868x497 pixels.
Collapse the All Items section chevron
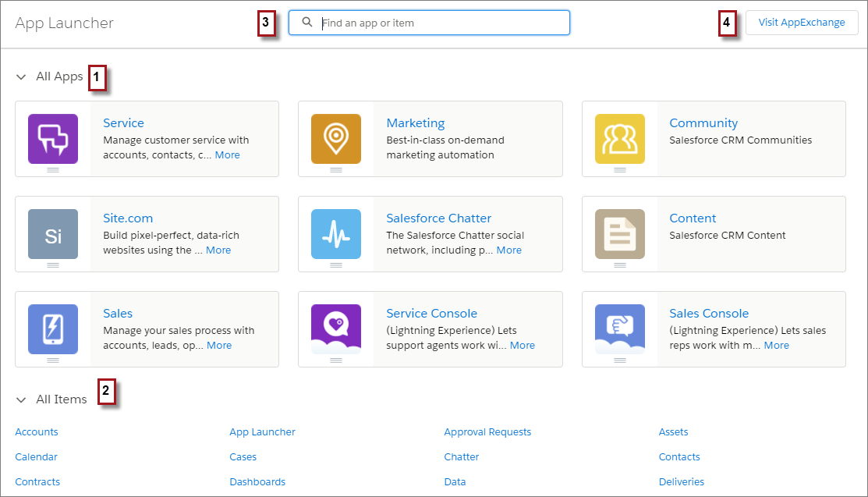coord(21,399)
